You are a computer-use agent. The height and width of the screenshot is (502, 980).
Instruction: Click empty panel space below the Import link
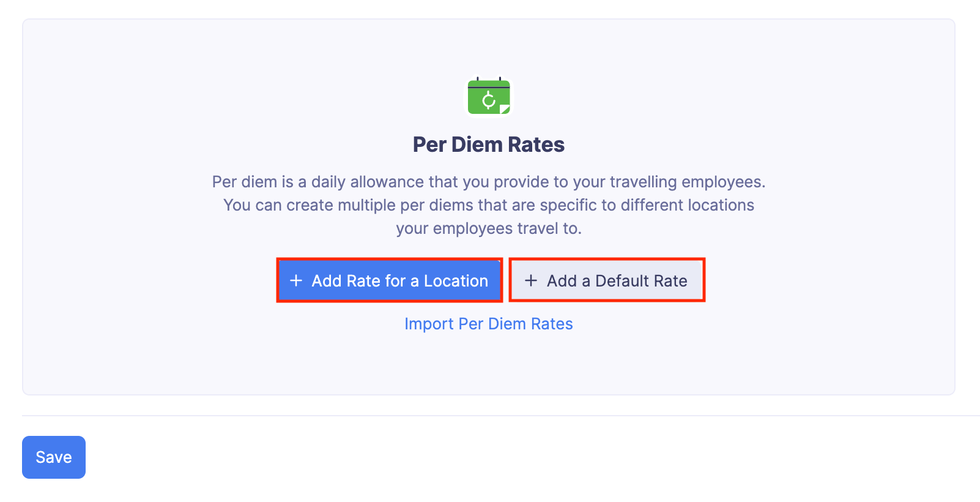coord(488,364)
